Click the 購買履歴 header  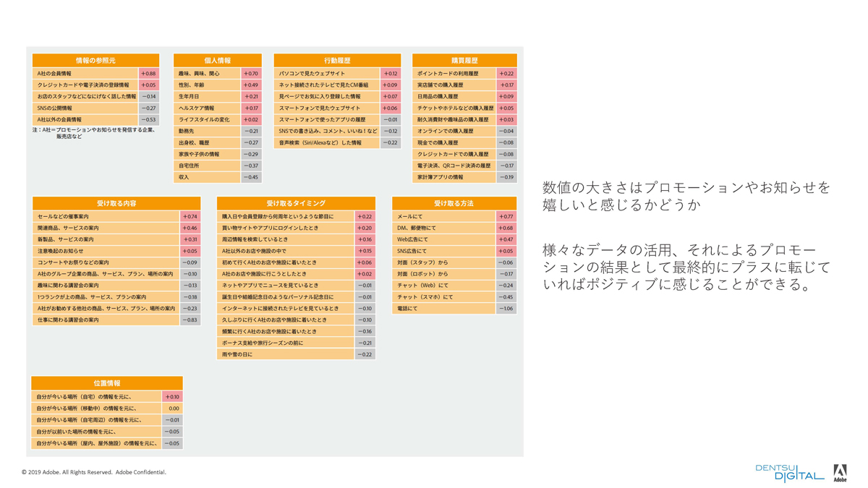[464, 61]
